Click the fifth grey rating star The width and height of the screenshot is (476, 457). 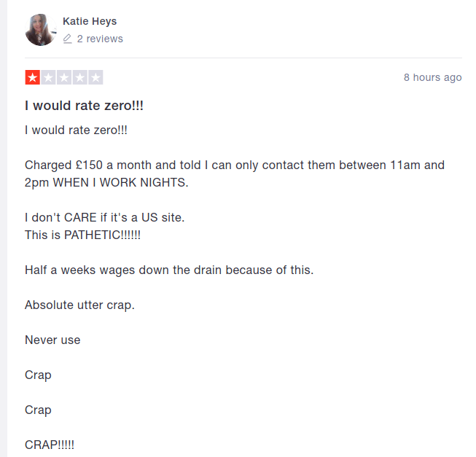tap(95, 77)
